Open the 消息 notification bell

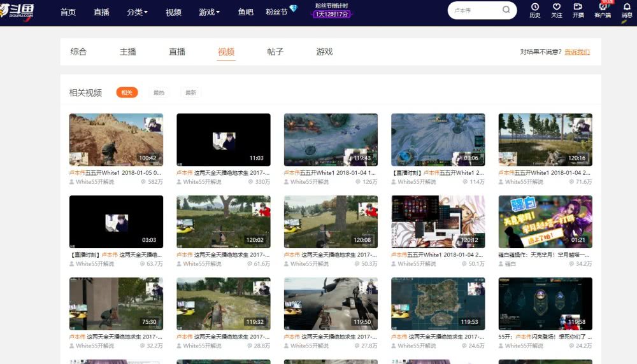[x=627, y=10]
